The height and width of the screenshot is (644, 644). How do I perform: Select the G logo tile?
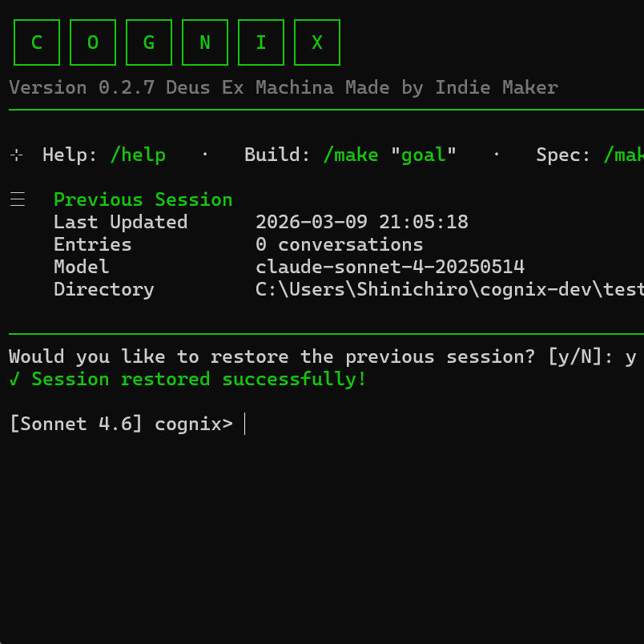(x=149, y=42)
